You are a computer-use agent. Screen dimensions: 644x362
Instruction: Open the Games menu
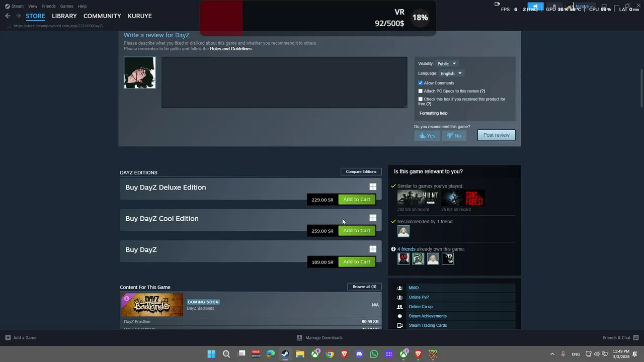[66, 6]
